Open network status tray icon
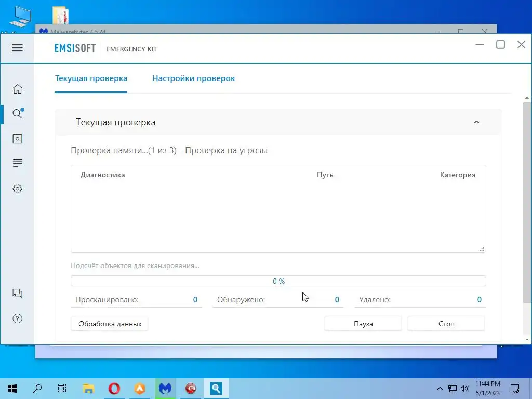The height and width of the screenshot is (399, 532). coord(453,389)
